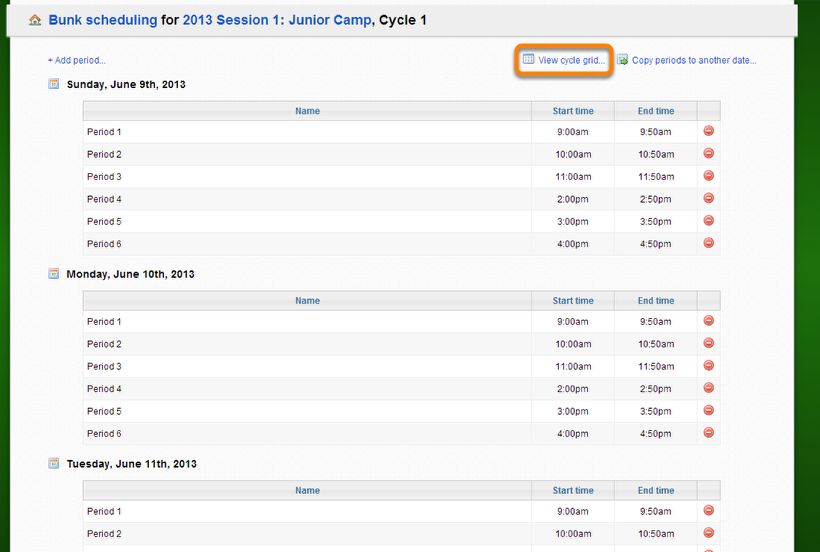The image size is (820, 552).
Task: Click calendar icon for Sunday, June 9th
Action: (54, 84)
